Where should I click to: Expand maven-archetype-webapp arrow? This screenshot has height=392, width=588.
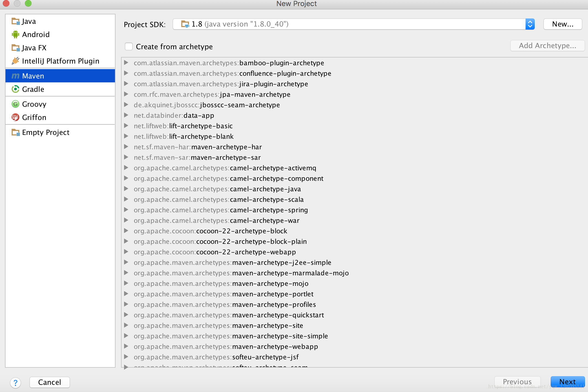tap(126, 346)
